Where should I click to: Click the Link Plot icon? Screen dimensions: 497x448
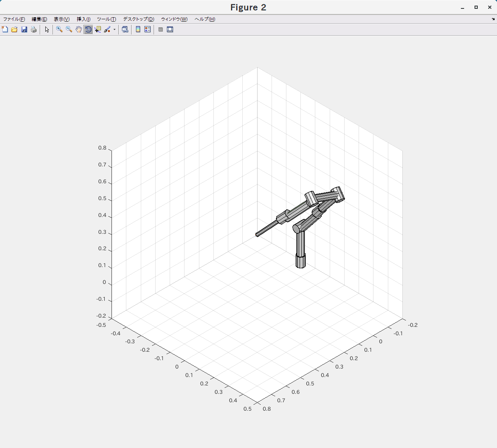(x=125, y=29)
